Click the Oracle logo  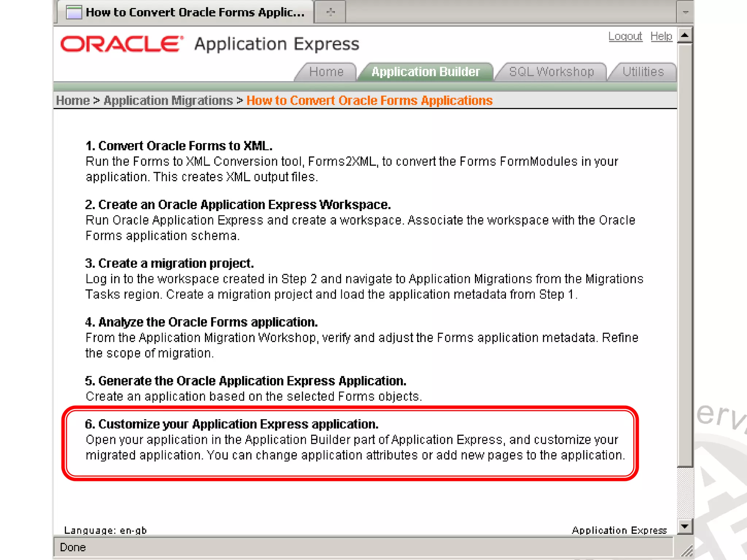pyautogui.click(x=122, y=44)
